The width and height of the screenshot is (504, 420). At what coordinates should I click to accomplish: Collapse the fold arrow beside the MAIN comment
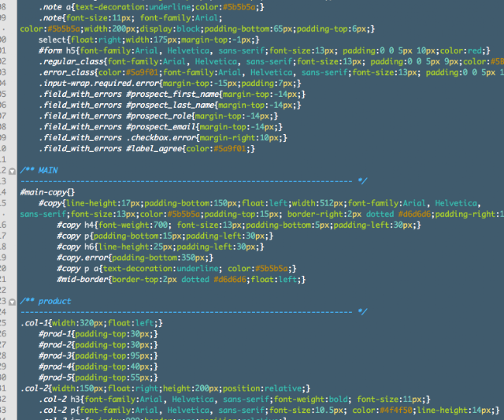pyautogui.click(x=13, y=172)
